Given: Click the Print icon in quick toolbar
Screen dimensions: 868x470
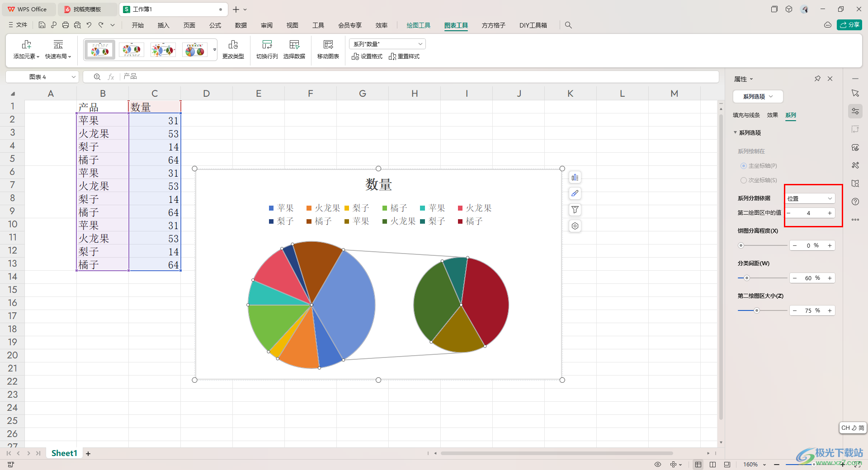Looking at the screenshot, I should point(66,25).
